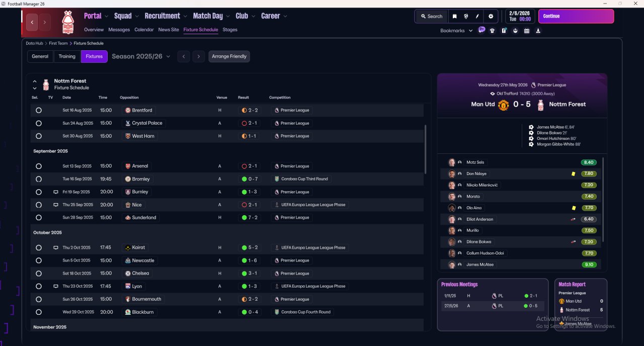Expand the Bookmarks dropdown
The image size is (644, 346).
(x=456, y=31)
